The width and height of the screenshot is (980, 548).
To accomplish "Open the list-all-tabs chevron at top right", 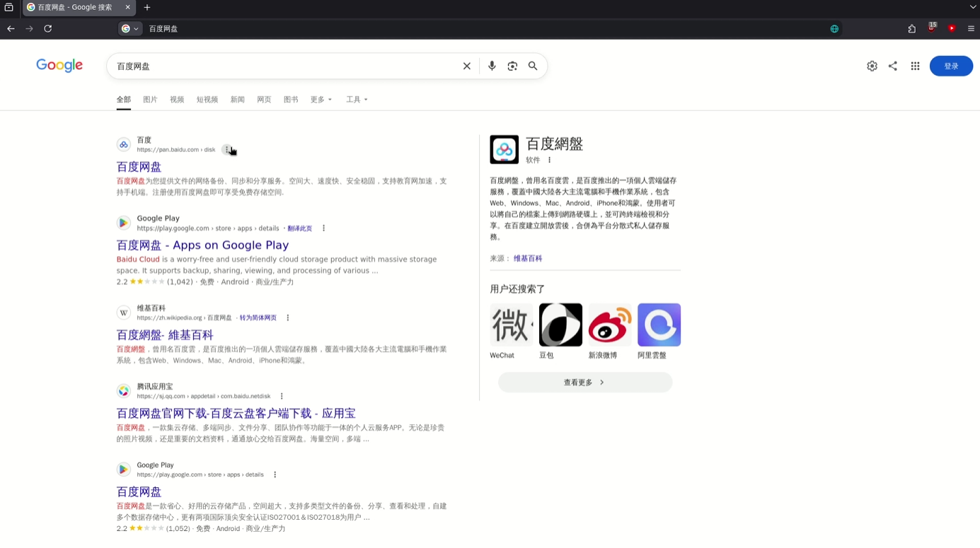I will click(x=973, y=7).
